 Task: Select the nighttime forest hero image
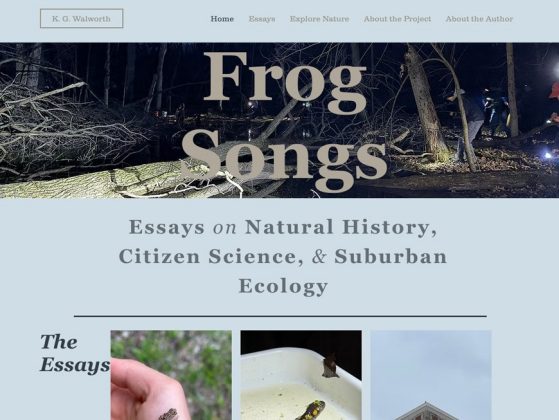click(280, 120)
